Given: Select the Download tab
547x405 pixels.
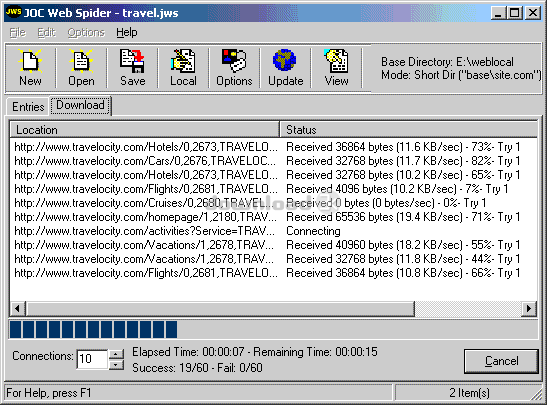Looking at the screenshot, I should [x=81, y=105].
